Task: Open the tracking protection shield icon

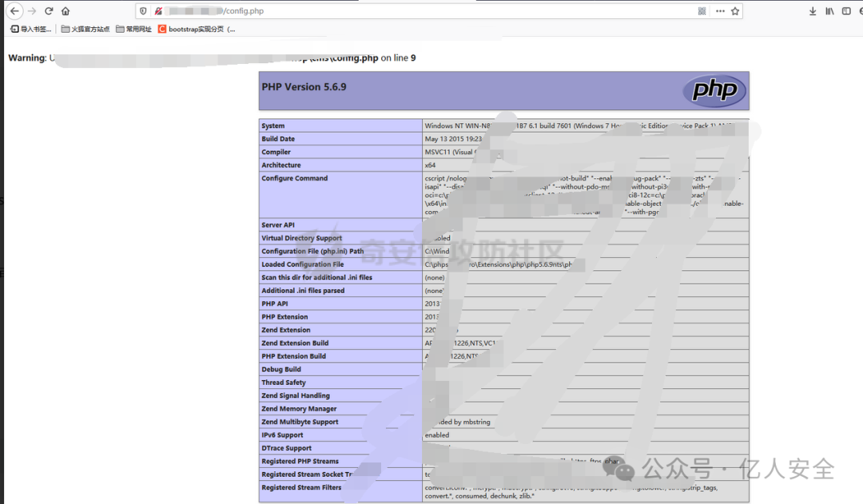Action: click(x=144, y=11)
